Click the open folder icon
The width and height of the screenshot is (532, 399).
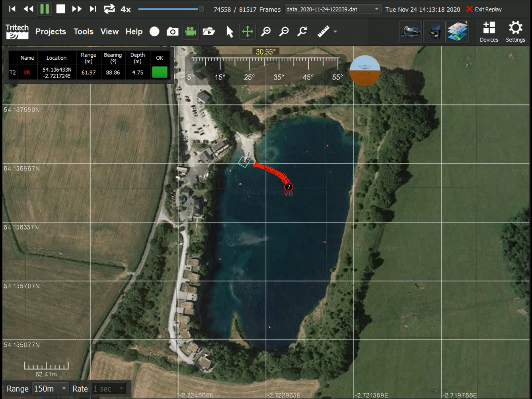[x=209, y=31]
